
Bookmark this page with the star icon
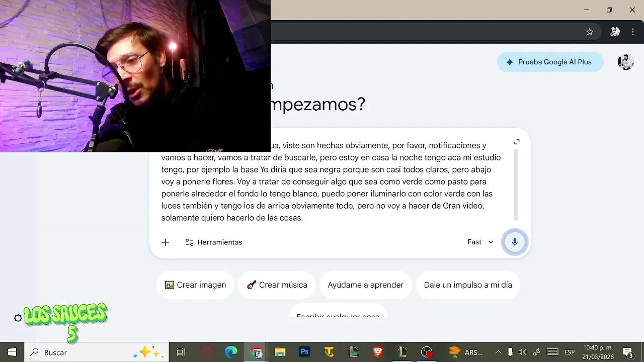coord(590,32)
